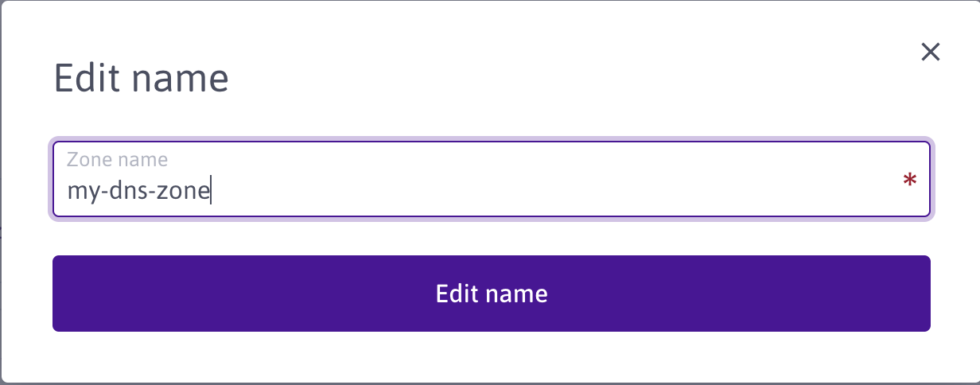This screenshot has height=385, width=980.
Task: Click the my-dns-zone text in the field
Action: coord(138,192)
